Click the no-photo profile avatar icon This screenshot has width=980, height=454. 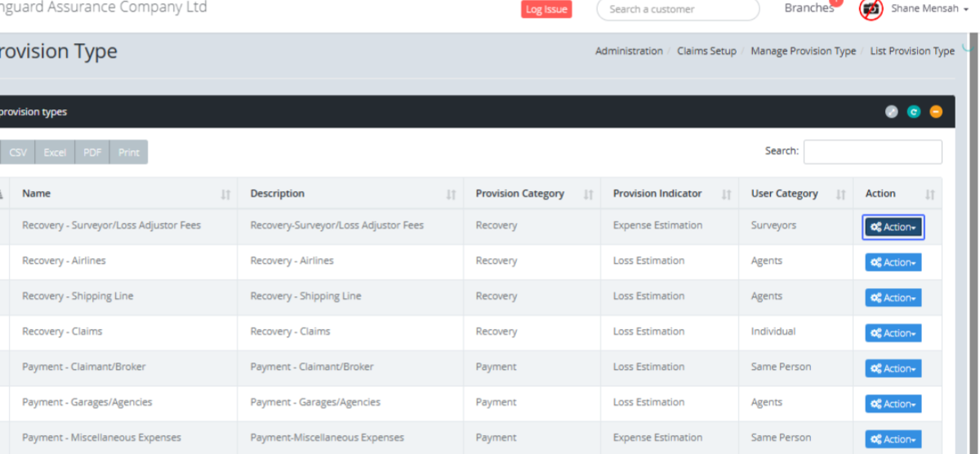click(871, 9)
